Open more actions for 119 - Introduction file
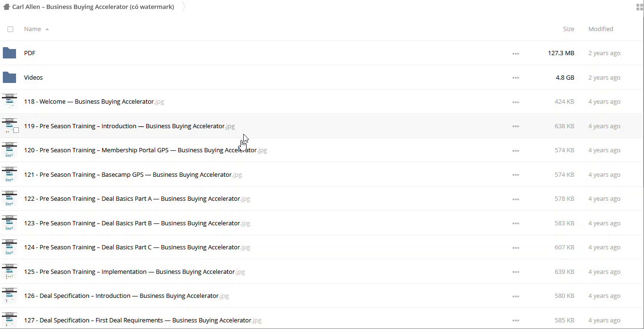644x329 pixels. click(x=516, y=126)
